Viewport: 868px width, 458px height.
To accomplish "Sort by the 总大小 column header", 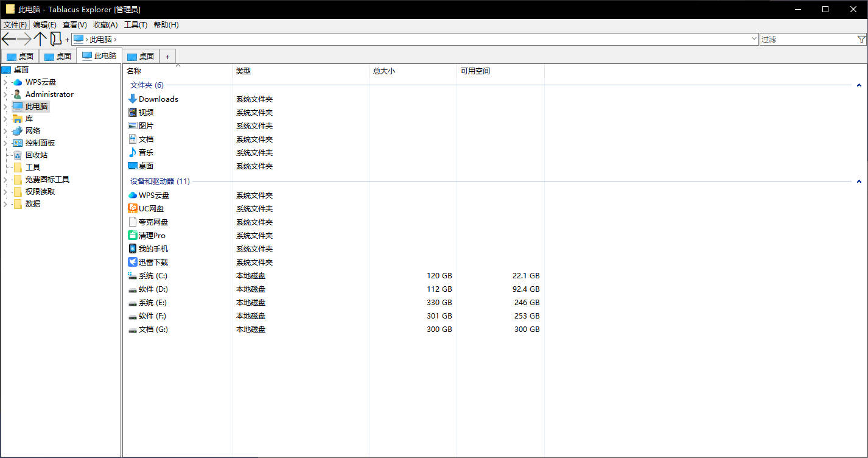I will point(385,71).
